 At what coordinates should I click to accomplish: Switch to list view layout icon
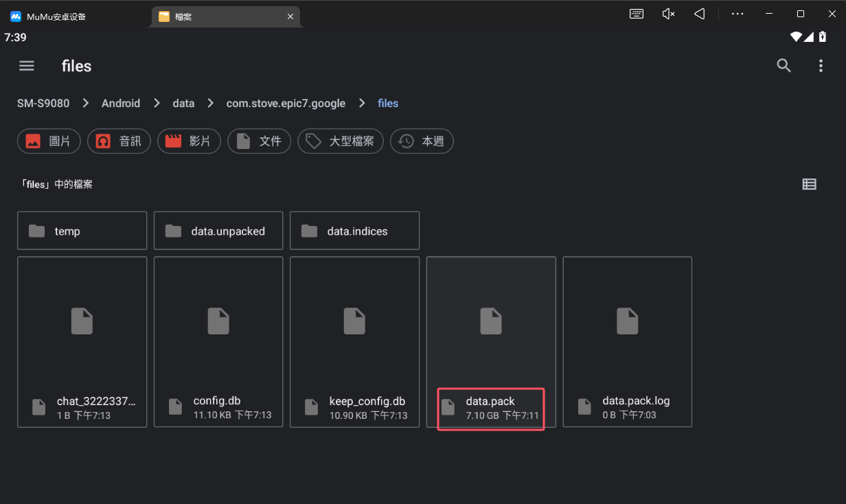810,184
